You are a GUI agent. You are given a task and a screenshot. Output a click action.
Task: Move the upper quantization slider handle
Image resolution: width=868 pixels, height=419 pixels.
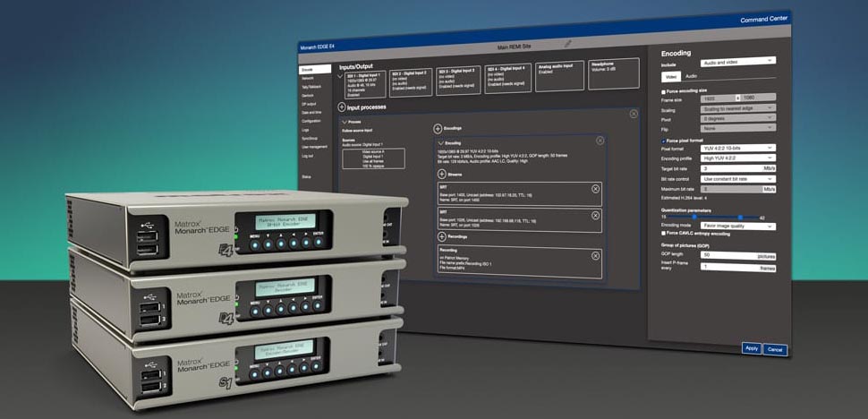pos(740,218)
